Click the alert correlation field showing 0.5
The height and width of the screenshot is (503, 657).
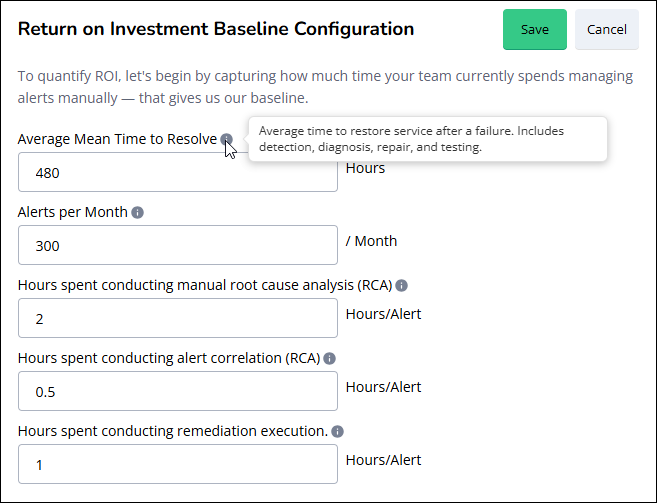(178, 391)
